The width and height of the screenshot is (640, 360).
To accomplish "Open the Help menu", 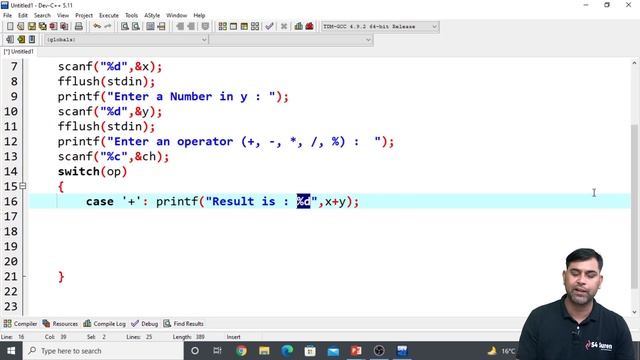I will pyautogui.click(x=199, y=16).
